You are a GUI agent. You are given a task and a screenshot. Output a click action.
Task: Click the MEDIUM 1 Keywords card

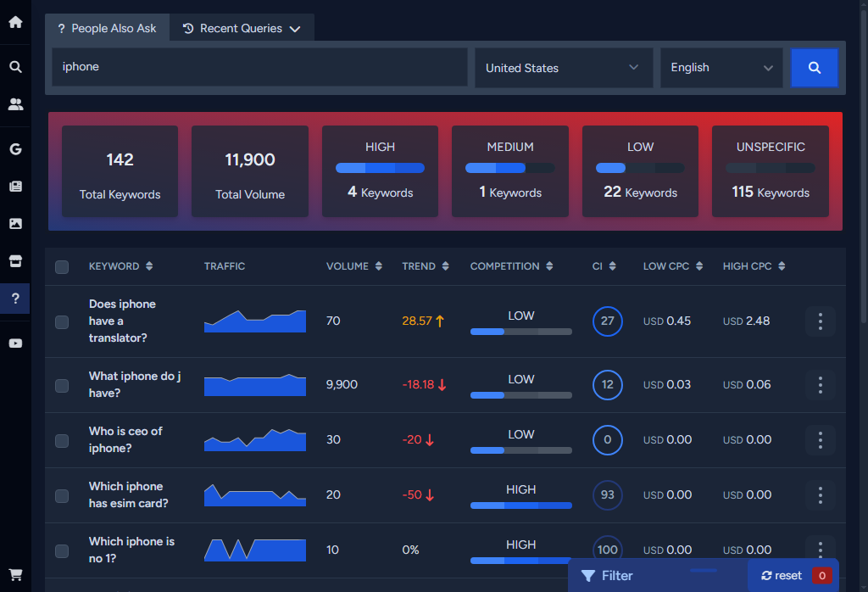(509, 171)
